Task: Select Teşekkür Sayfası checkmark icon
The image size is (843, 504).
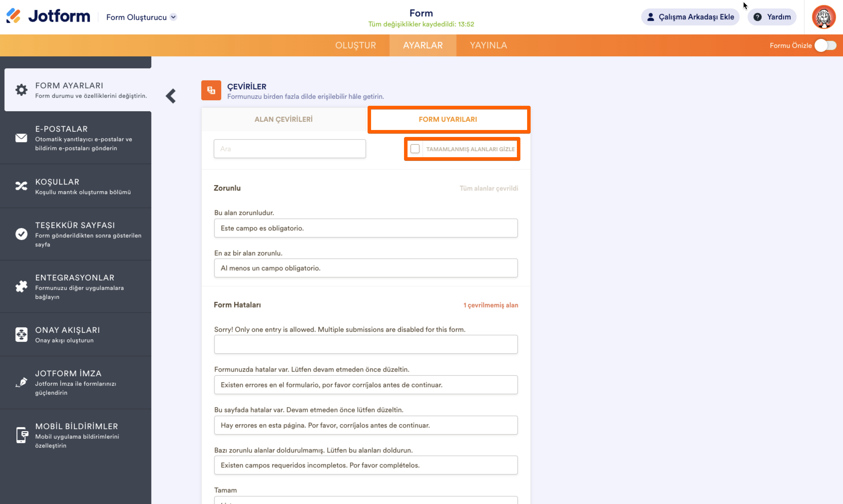Action: point(21,234)
